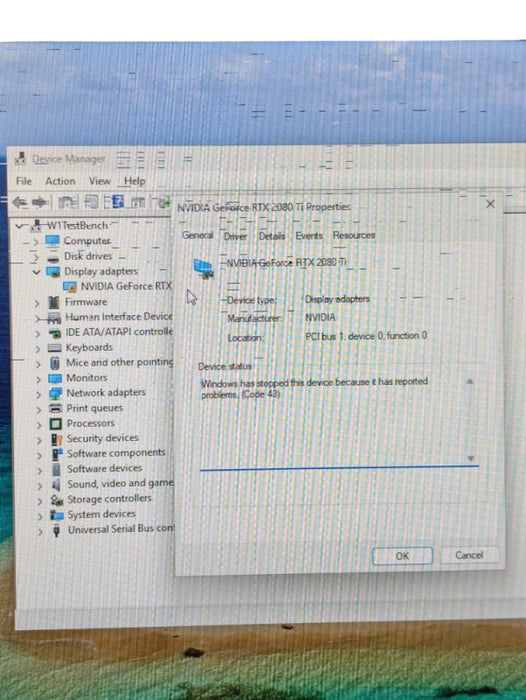The image size is (526, 700).
Task: Click the Print queues printer icon
Action: (x=55, y=408)
